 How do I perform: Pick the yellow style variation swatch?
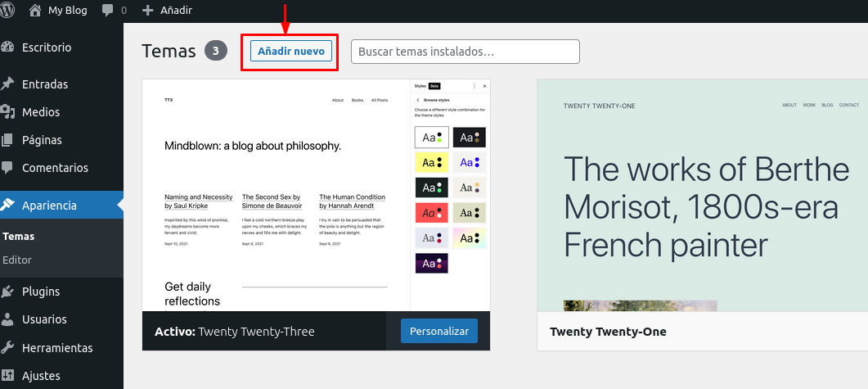point(431,162)
